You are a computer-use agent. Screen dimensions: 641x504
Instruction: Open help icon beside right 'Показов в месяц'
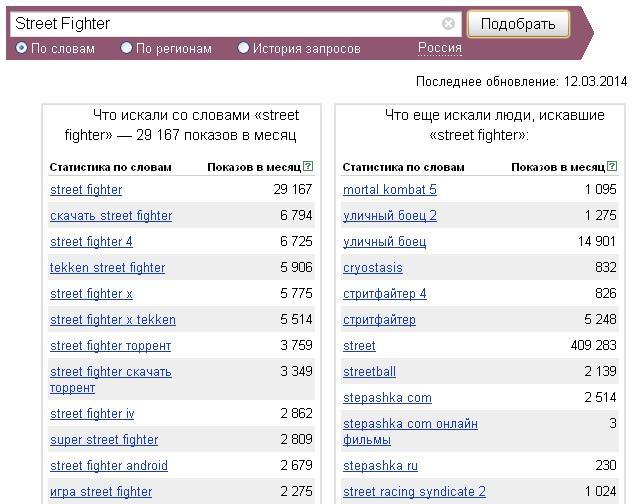coord(612,166)
